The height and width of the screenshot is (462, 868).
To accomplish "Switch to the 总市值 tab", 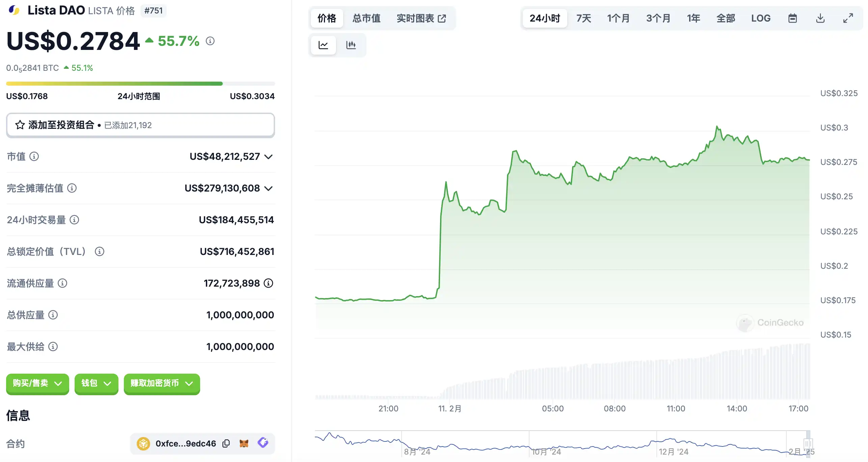I will [367, 18].
